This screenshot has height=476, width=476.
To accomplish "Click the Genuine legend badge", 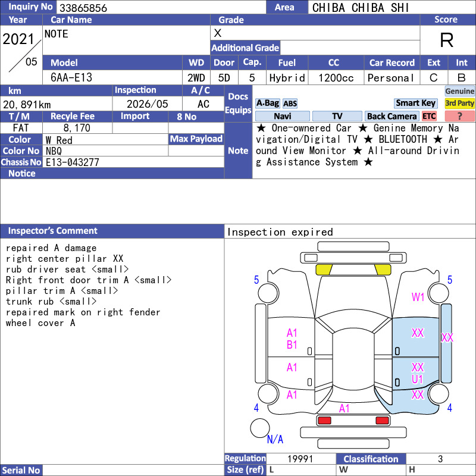I will [459, 91].
